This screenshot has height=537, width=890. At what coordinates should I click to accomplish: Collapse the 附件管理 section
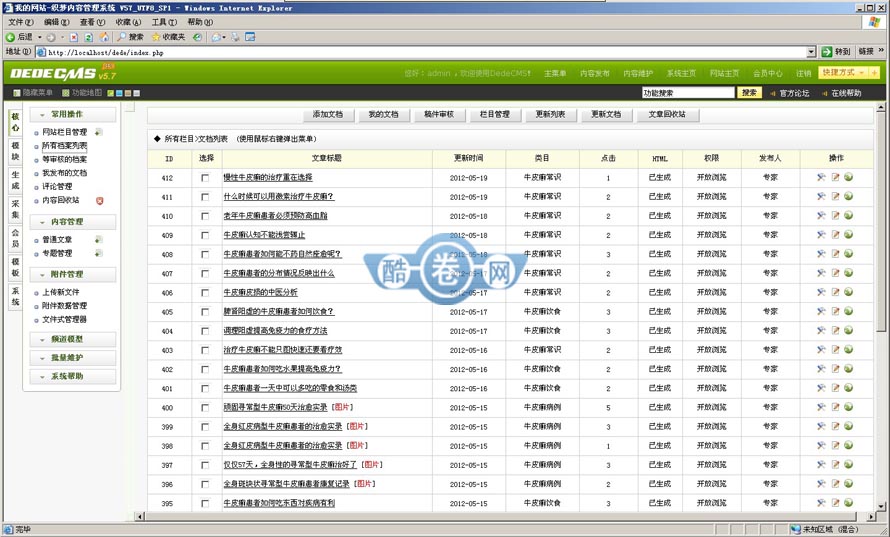click(x=73, y=274)
